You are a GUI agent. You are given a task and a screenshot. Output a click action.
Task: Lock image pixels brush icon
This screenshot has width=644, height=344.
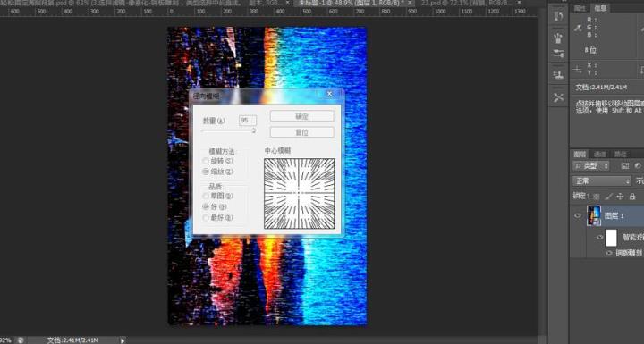click(608, 197)
